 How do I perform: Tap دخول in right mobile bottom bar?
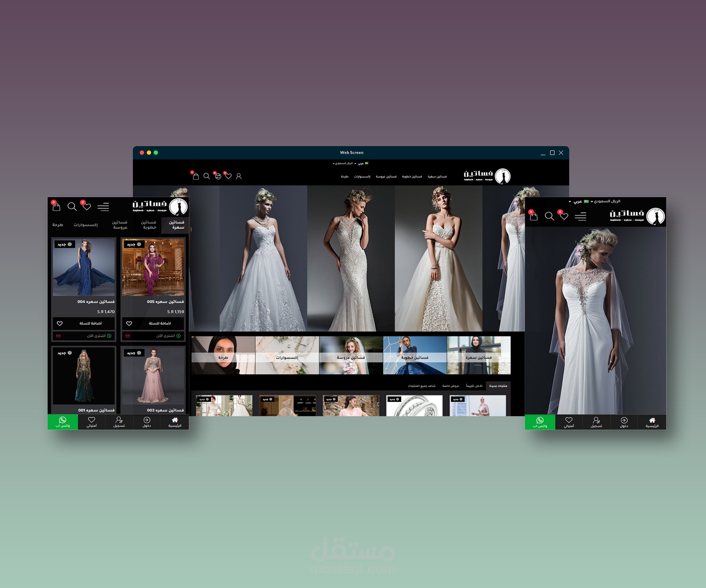point(624,422)
